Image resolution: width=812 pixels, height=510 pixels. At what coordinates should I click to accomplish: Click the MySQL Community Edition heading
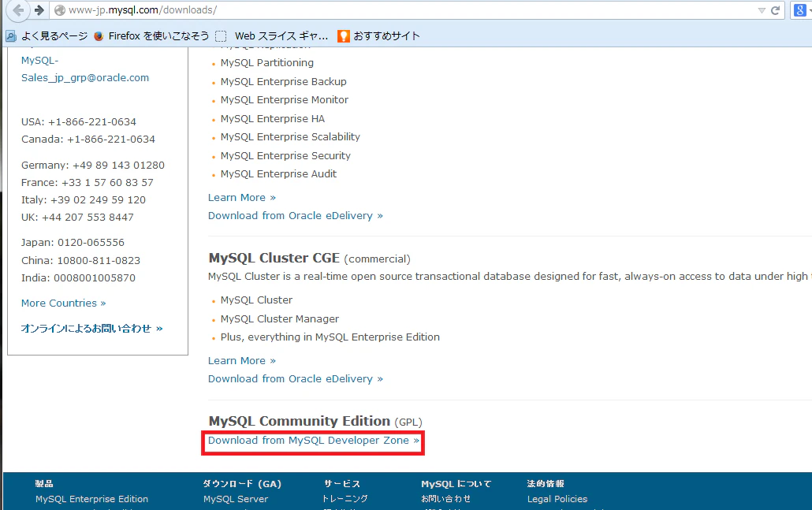pos(300,421)
